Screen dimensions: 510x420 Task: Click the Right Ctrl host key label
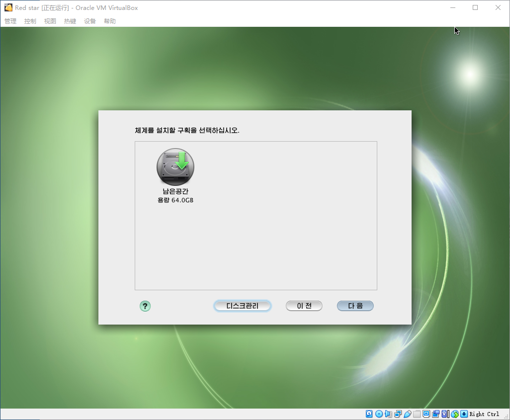(484, 414)
